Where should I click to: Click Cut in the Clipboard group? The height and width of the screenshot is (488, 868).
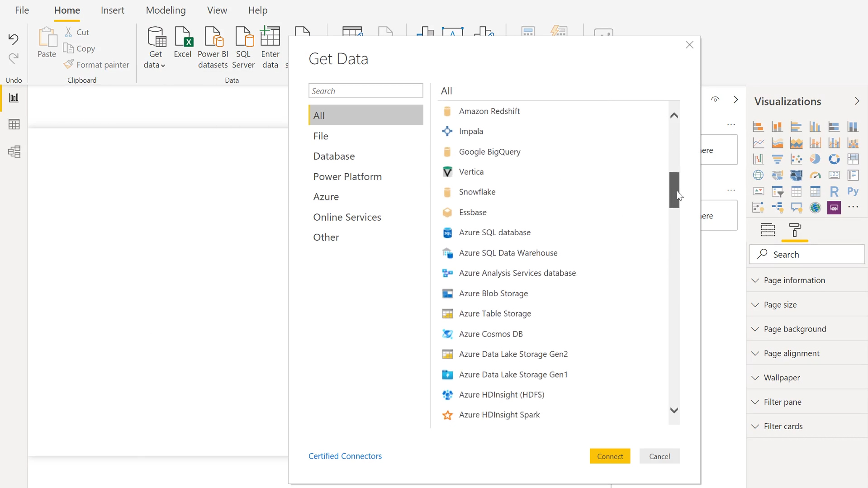click(x=77, y=32)
